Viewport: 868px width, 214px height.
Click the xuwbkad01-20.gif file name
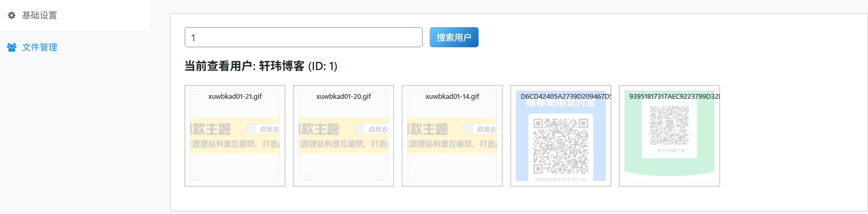[x=343, y=96]
